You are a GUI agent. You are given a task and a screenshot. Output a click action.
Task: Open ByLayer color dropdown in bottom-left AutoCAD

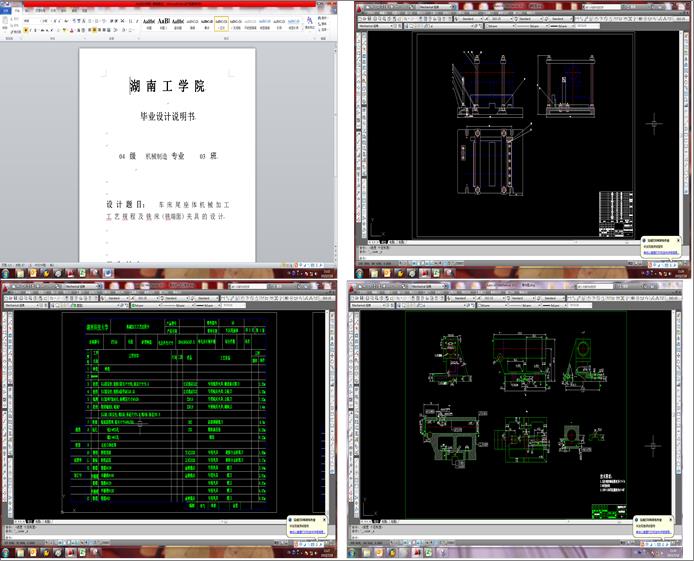[x=146, y=305]
